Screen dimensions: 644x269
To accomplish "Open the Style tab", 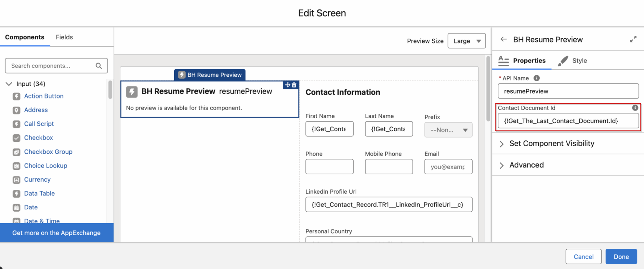I will 579,61.
